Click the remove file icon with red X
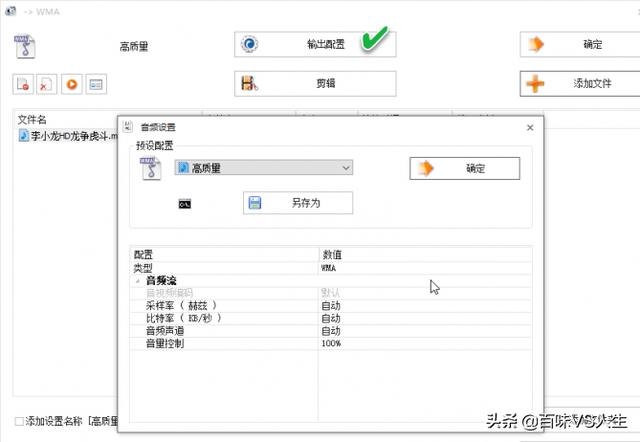 point(46,84)
